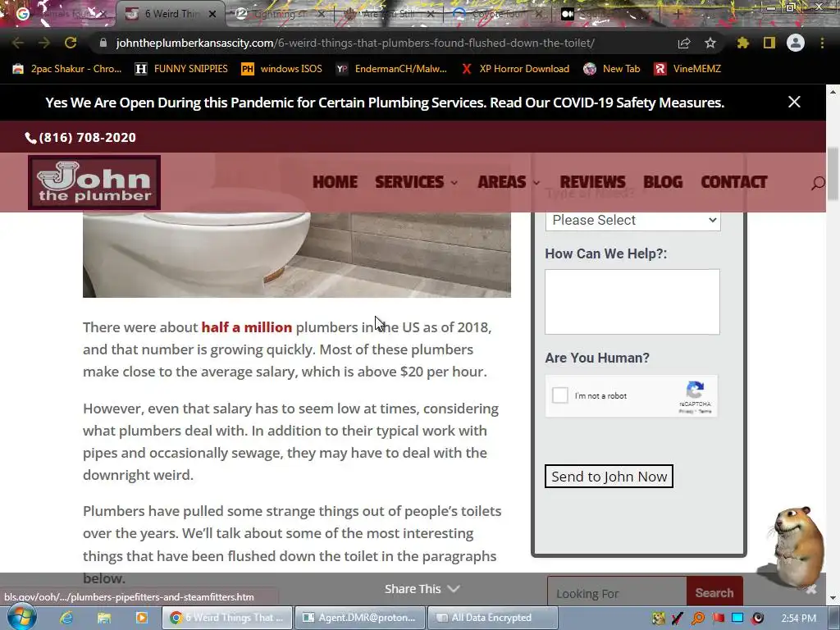Image resolution: width=840 pixels, height=630 pixels.
Task: Click the orange magnifier tray icon
Action: click(x=698, y=619)
